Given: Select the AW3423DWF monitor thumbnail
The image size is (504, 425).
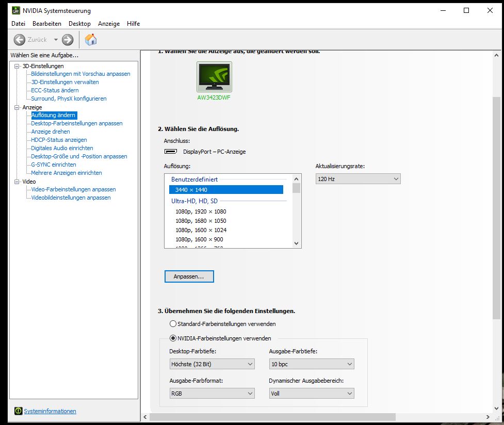Looking at the screenshot, I should [x=214, y=77].
